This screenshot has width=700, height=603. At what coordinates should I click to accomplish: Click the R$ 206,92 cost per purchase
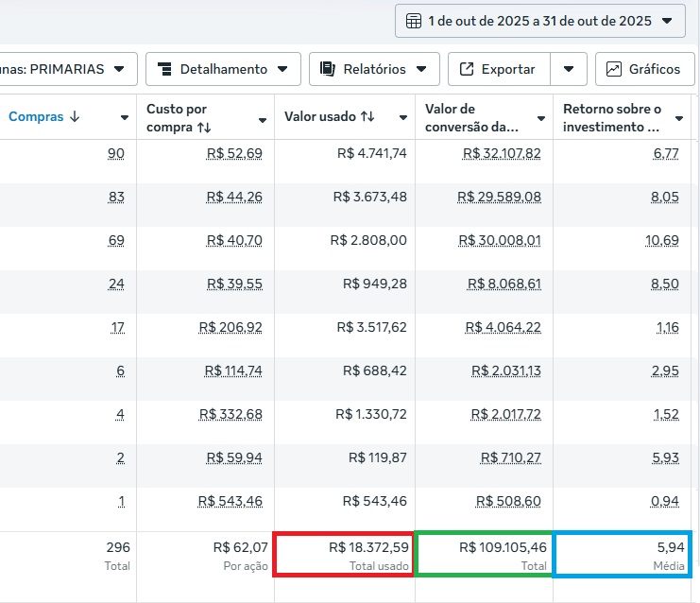230,327
